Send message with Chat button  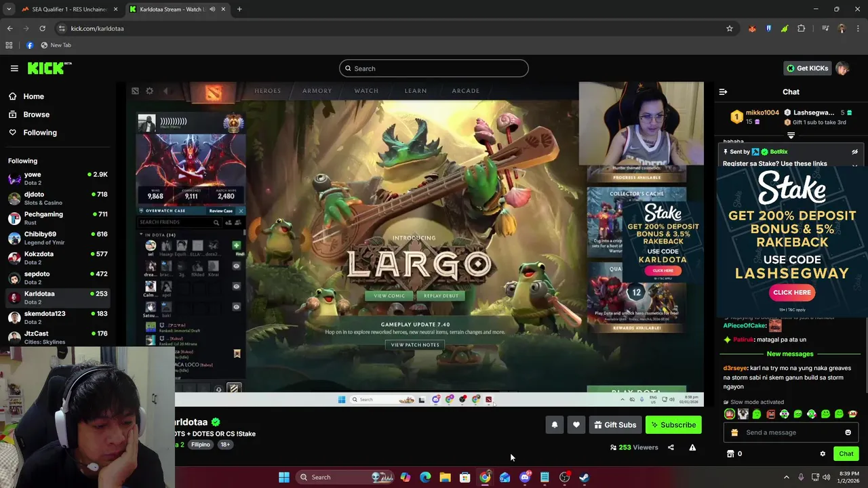click(x=846, y=454)
